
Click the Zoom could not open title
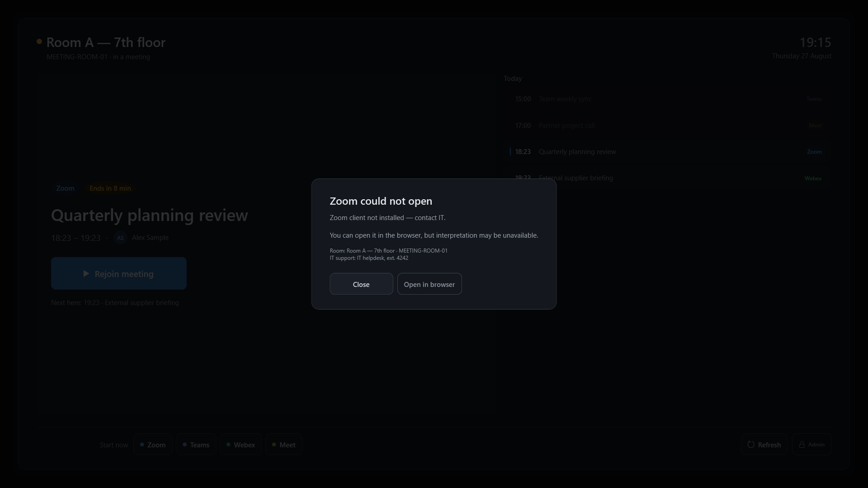pyautogui.click(x=381, y=201)
